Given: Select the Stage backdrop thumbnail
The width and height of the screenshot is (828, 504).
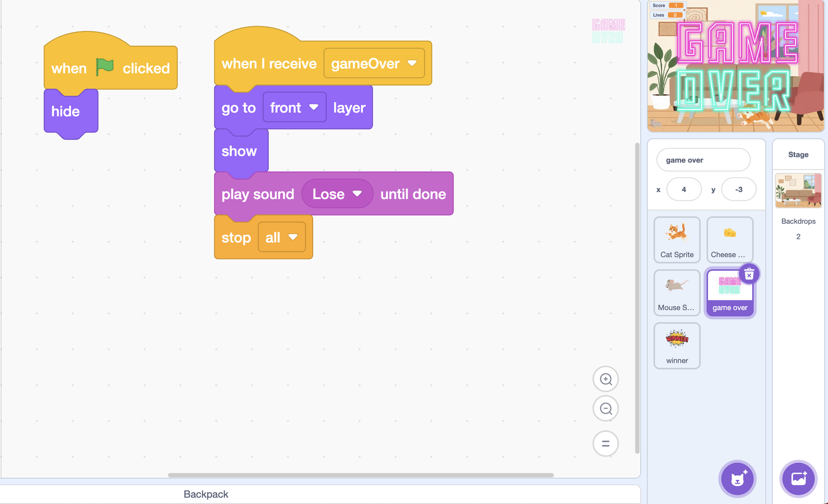Looking at the screenshot, I should pyautogui.click(x=798, y=191).
